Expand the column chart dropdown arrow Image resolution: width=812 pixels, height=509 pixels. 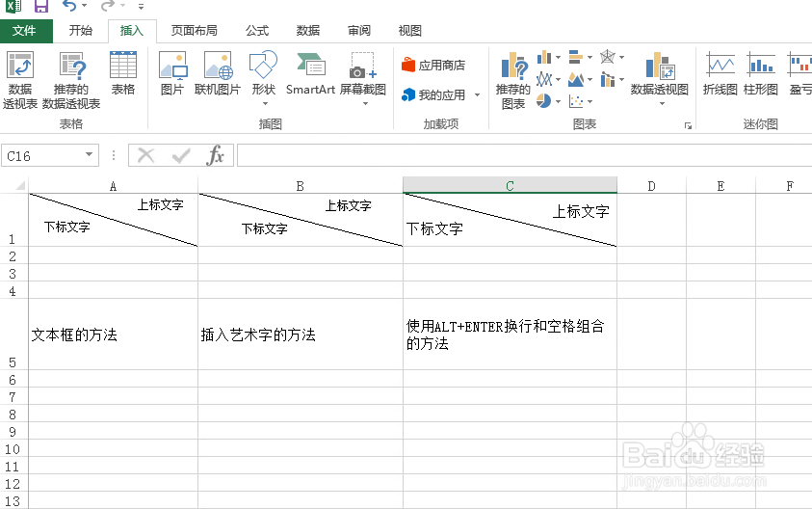(x=558, y=57)
